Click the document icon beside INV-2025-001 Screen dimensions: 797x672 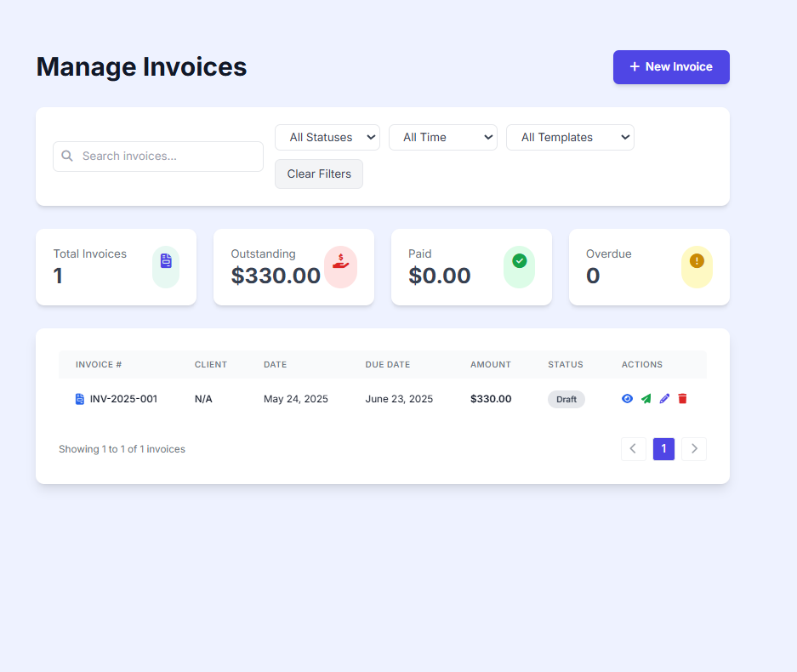coord(80,399)
